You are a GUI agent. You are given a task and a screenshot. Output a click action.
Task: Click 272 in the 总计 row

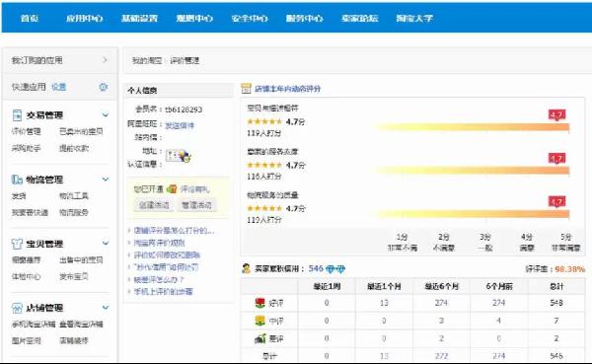click(441, 356)
